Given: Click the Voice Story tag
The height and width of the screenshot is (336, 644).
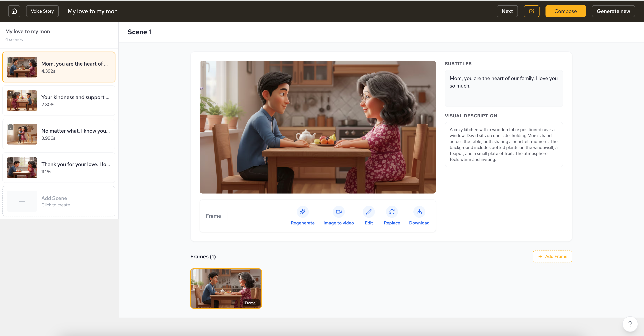Looking at the screenshot, I should (x=42, y=11).
